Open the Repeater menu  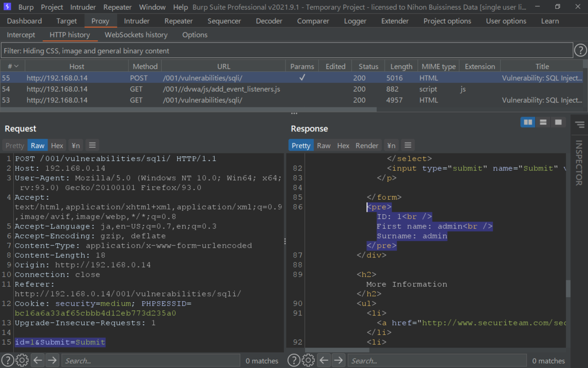[118, 7]
